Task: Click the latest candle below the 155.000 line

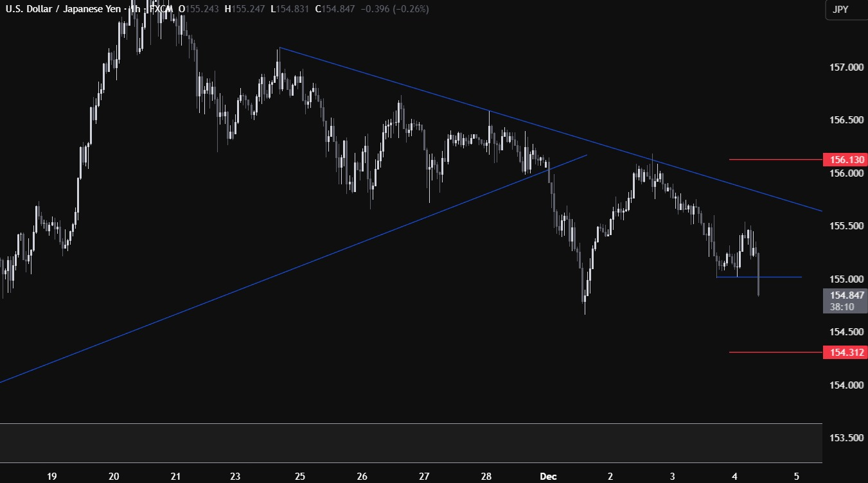Action: coord(759,286)
